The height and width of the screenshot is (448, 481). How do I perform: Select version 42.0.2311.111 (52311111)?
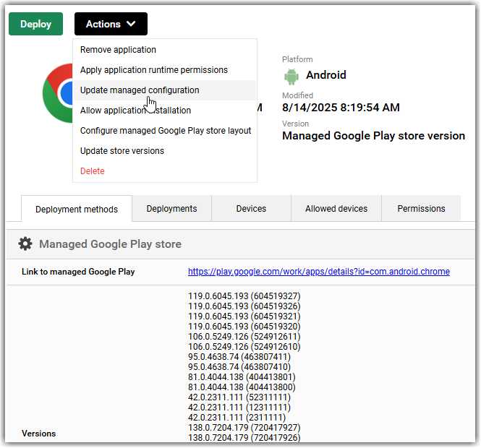point(239,397)
